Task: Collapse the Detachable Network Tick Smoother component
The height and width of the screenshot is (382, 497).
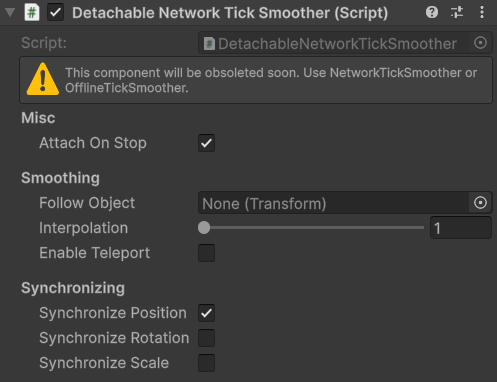Action: (10, 13)
